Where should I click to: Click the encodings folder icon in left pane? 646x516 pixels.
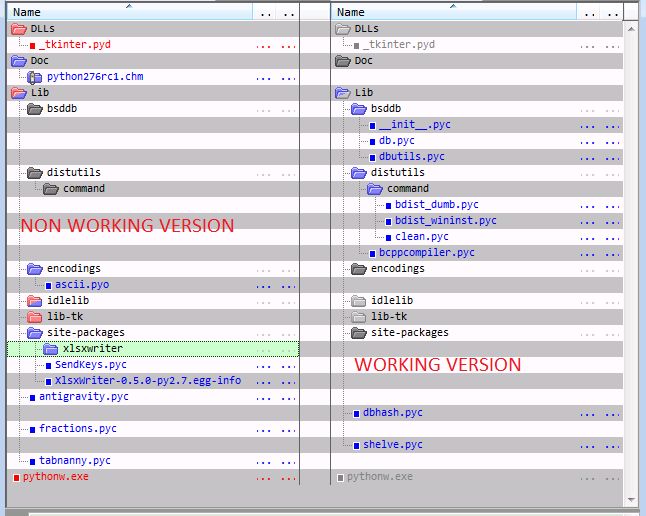click(35, 269)
